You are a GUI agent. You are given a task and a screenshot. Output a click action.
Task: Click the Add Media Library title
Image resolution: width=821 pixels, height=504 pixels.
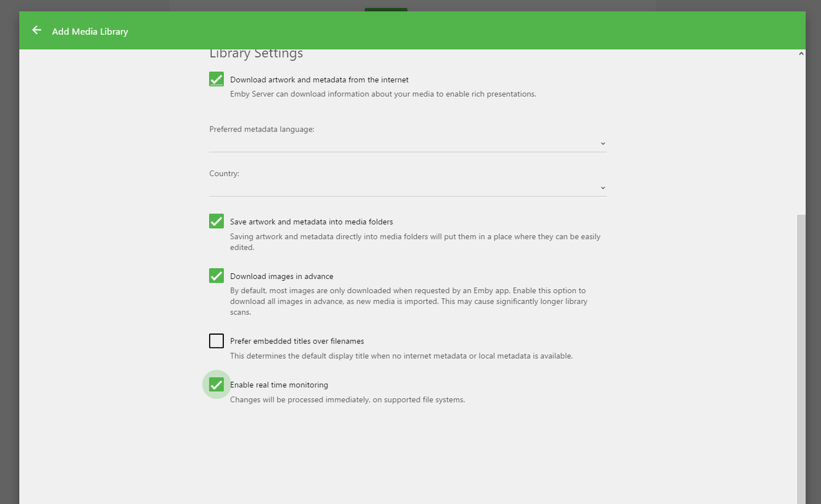tap(90, 31)
